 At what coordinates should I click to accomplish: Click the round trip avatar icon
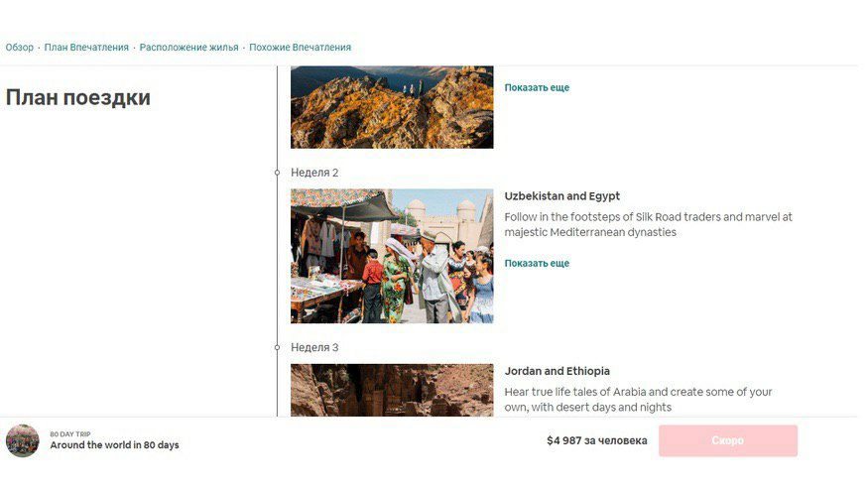23,440
